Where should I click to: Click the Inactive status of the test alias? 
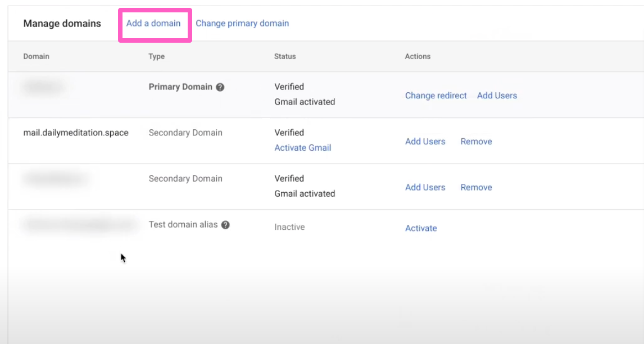pyautogui.click(x=289, y=227)
